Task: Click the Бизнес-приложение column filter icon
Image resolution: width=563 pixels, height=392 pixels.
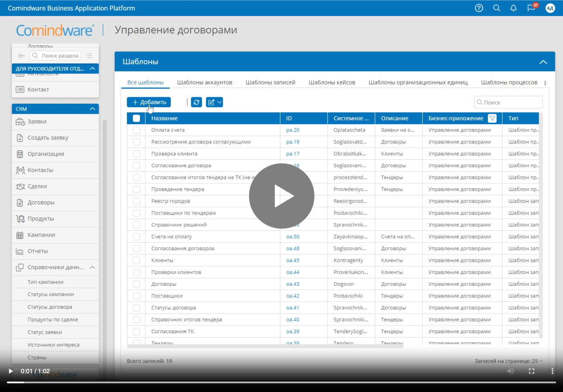Action: (x=492, y=118)
